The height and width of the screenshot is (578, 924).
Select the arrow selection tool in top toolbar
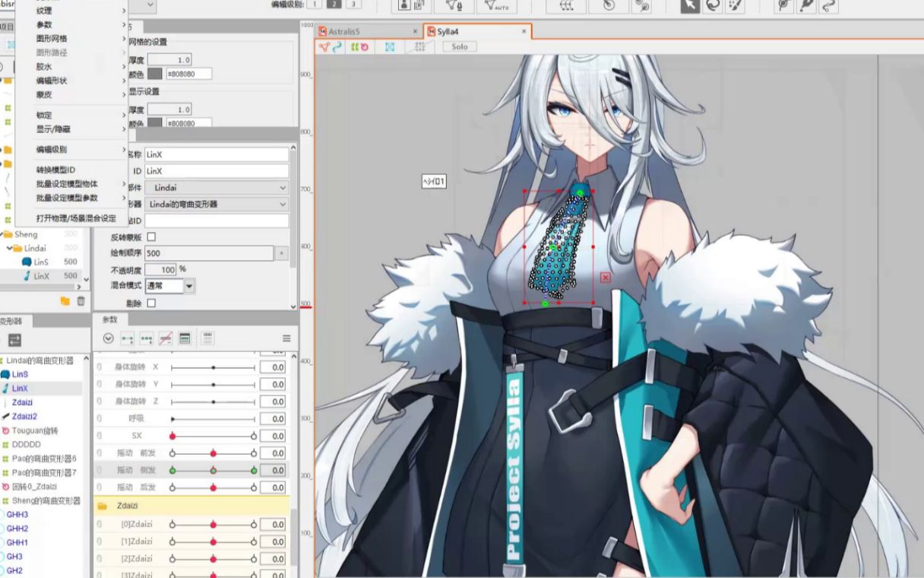(690, 5)
